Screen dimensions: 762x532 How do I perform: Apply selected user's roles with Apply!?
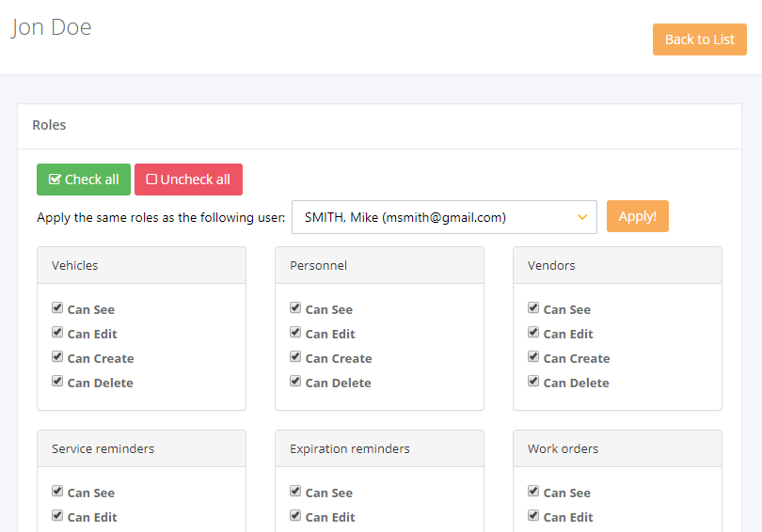tap(638, 216)
